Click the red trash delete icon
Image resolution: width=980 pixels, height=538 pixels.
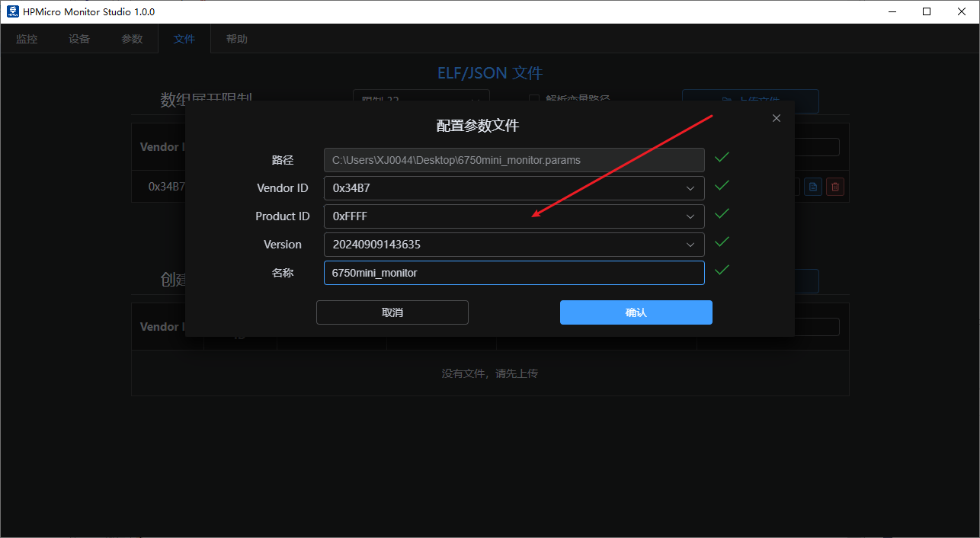coord(835,187)
